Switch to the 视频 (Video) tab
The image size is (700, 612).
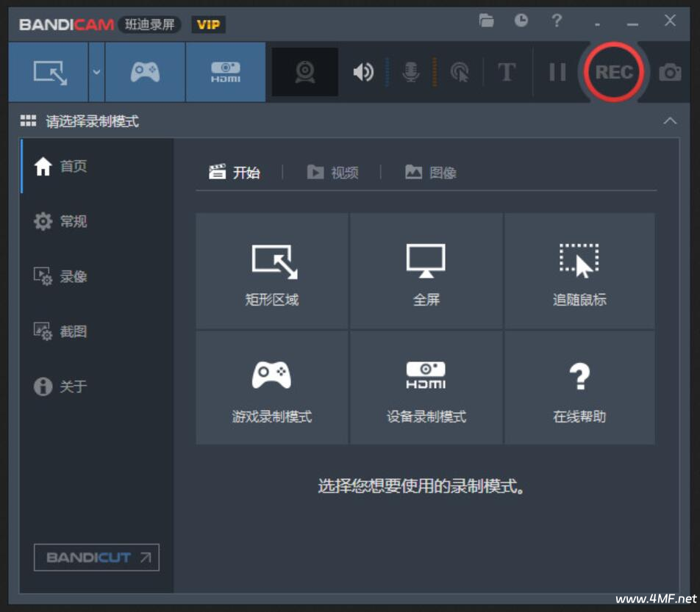click(x=335, y=173)
